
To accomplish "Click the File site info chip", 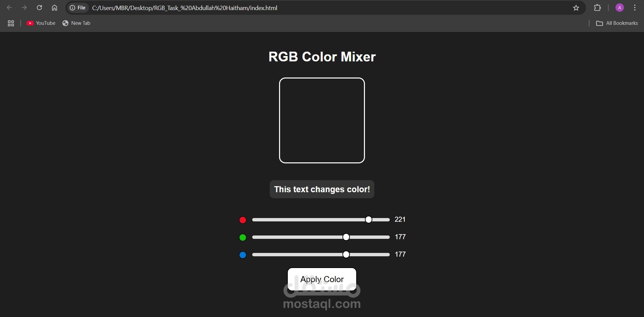I will click(78, 8).
